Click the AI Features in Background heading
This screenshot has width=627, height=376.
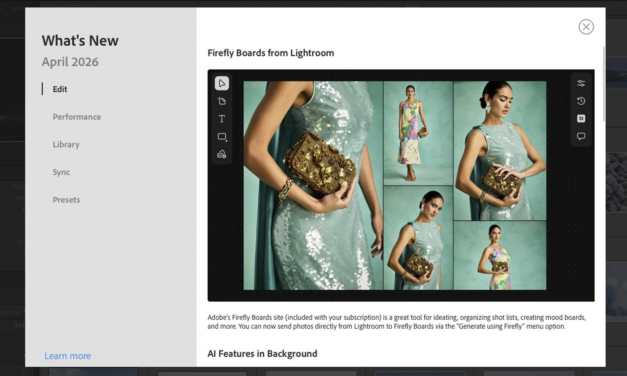click(x=262, y=354)
